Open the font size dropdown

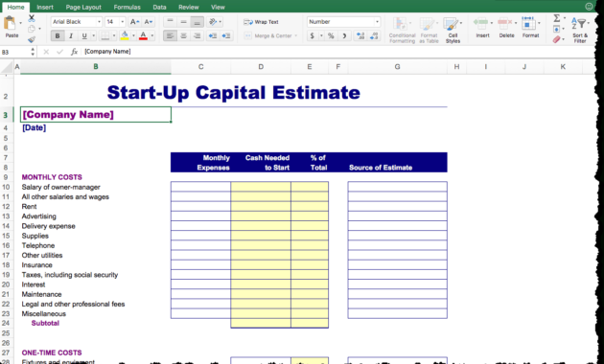pos(123,22)
